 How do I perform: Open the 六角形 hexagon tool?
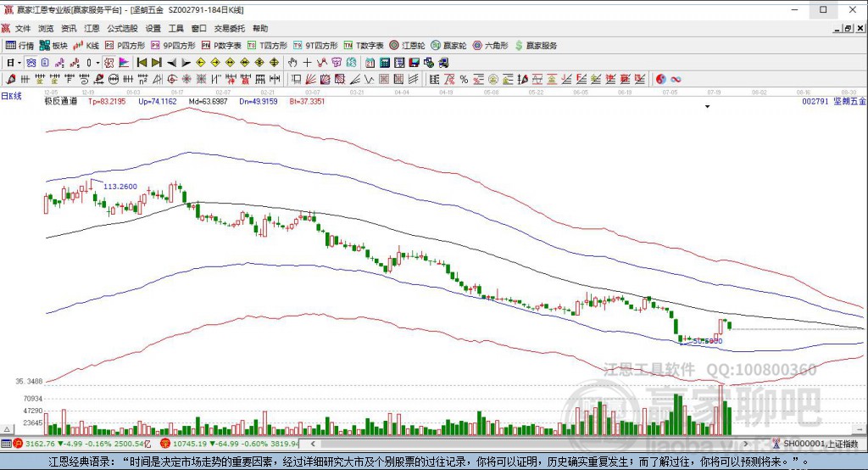coord(491,46)
